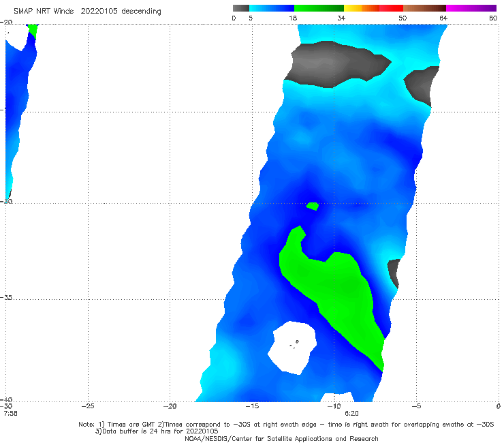Click the colorbar value label "80"

[493, 18]
